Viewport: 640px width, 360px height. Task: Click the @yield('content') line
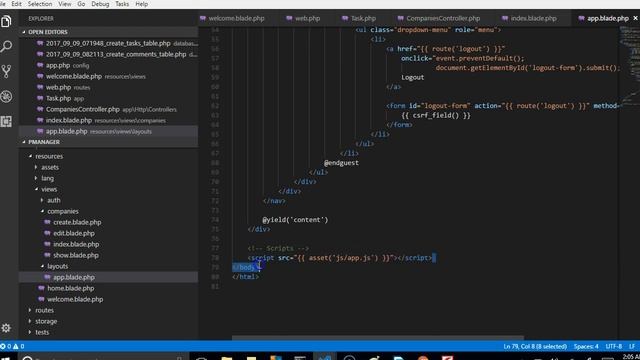[295, 220]
